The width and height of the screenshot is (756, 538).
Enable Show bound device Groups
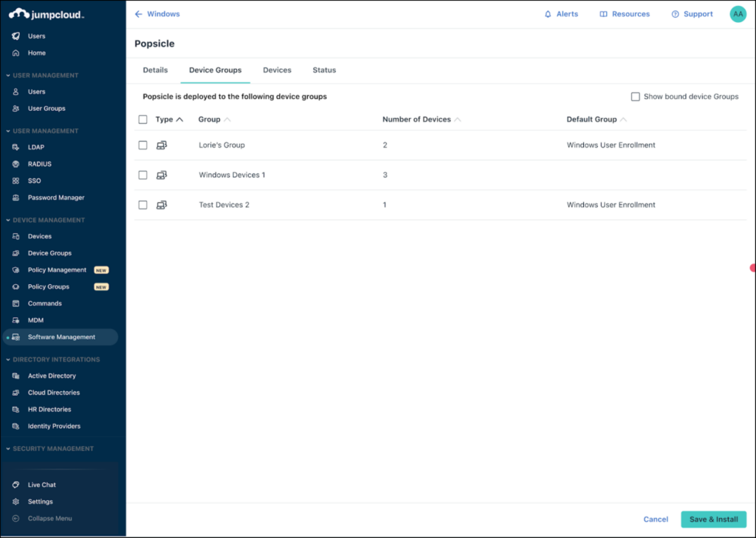coord(635,96)
